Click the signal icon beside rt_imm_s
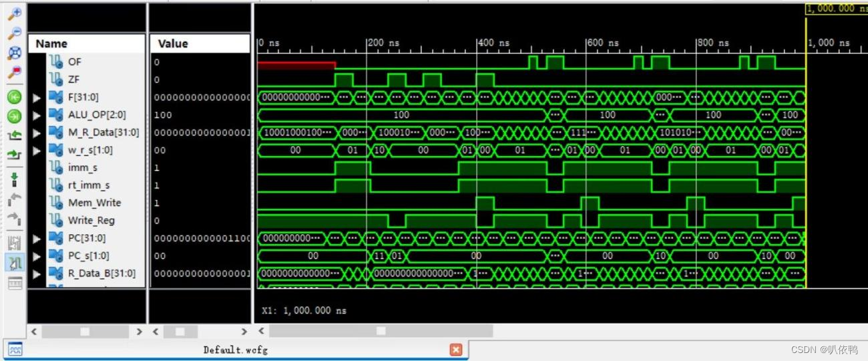This screenshot has width=868, height=361. tap(57, 185)
